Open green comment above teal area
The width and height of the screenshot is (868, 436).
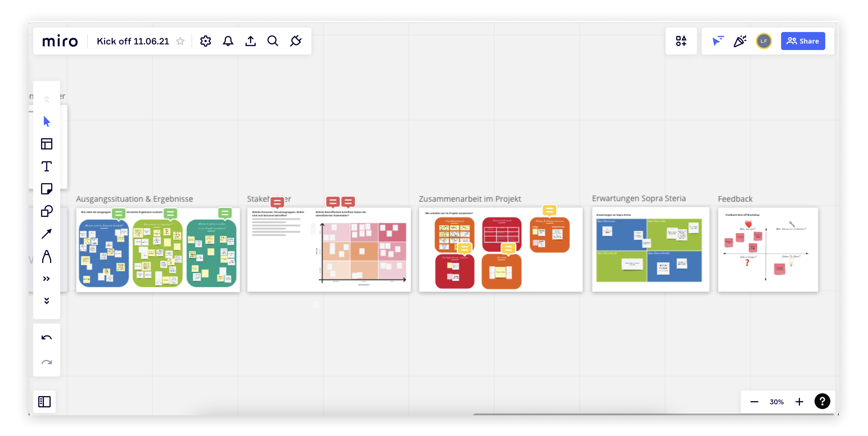(x=225, y=213)
